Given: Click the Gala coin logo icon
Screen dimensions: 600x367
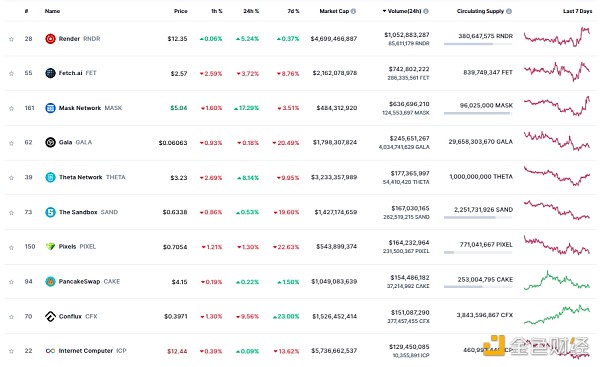Looking at the screenshot, I should click(50, 142).
